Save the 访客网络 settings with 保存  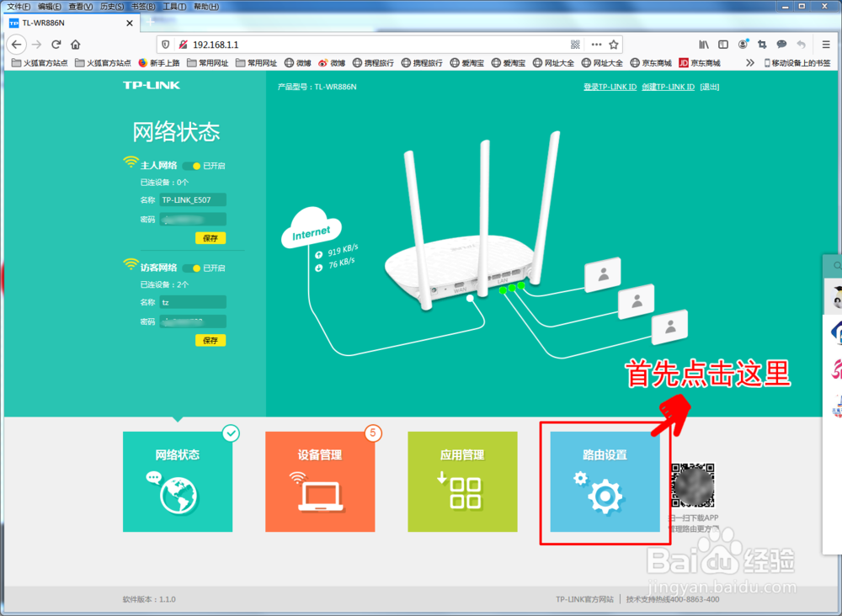[210, 340]
